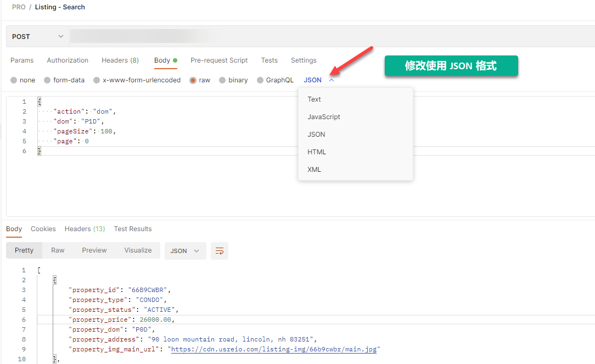
Task: Open request Headers (8) tab
Action: (120, 60)
